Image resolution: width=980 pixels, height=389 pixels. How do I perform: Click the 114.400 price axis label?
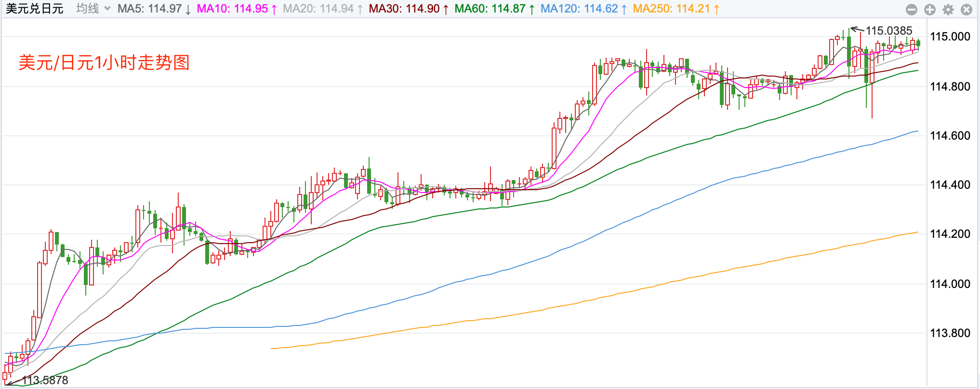(x=950, y=185)
